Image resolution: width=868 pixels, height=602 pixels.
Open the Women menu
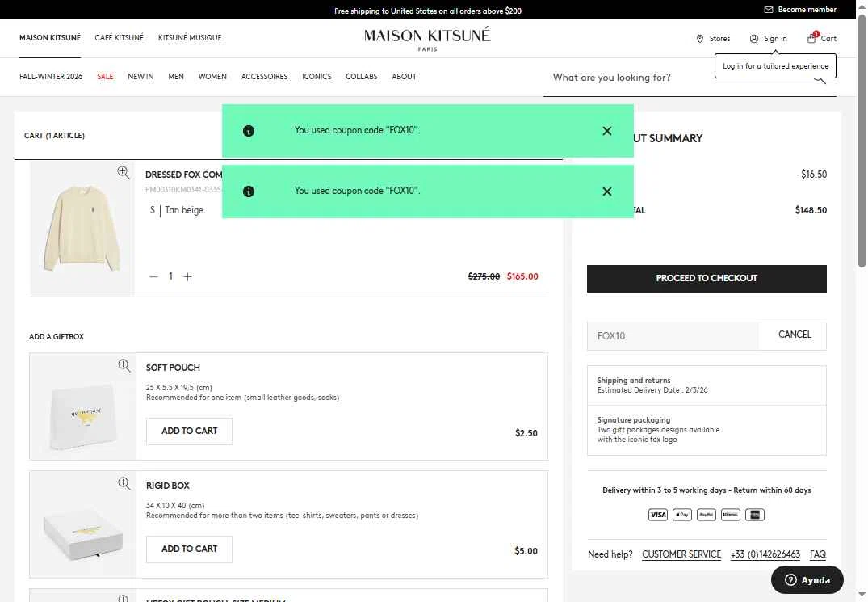(x=212, y=77)
